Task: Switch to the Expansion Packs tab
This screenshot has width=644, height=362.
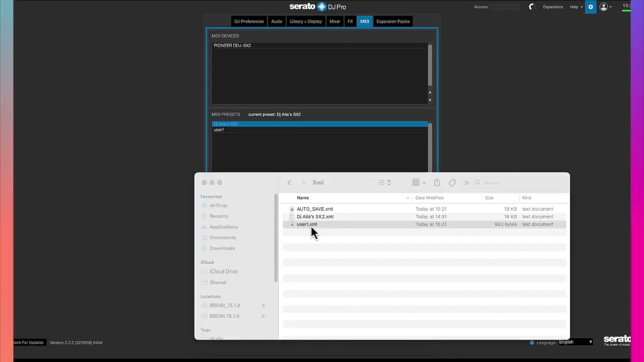Action: pyautogui.click(x=393, y=21)
